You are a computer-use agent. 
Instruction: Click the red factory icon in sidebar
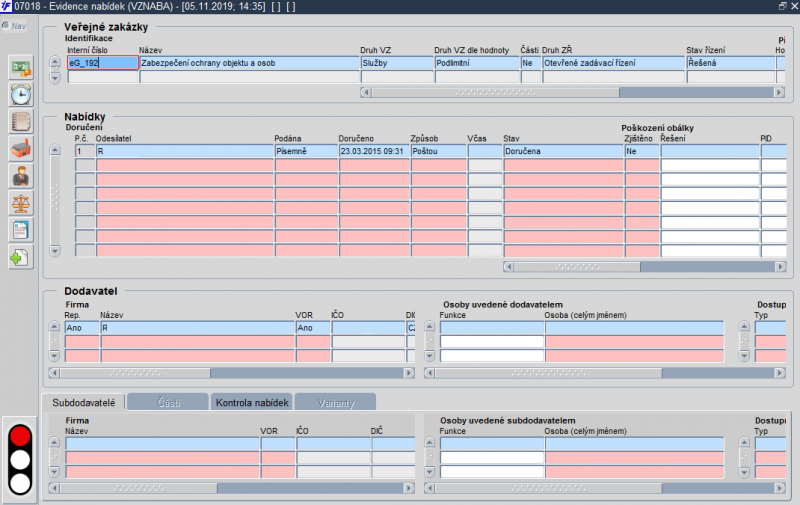20,149
